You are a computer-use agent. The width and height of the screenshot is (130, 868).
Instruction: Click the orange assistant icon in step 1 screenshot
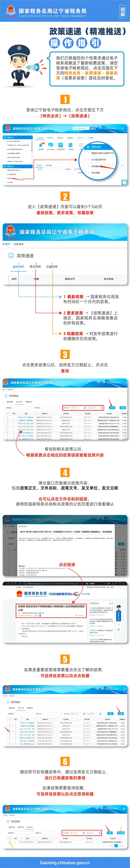pos(124,183)
